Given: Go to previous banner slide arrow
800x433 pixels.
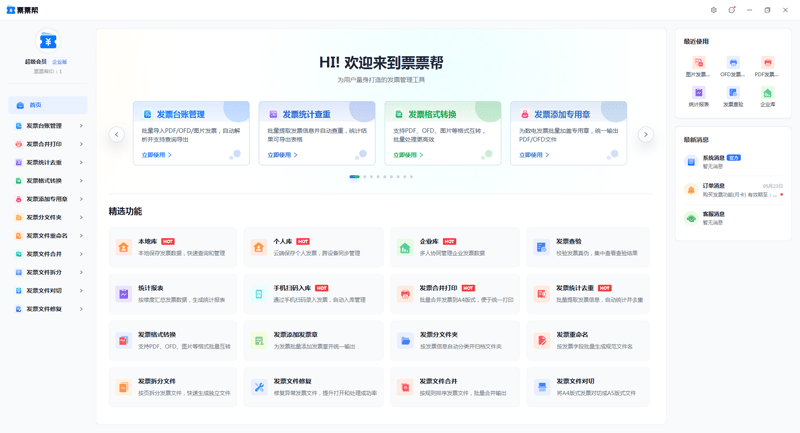Looking at the screenshot, I should pyautogui.click(x=116, y=135).
